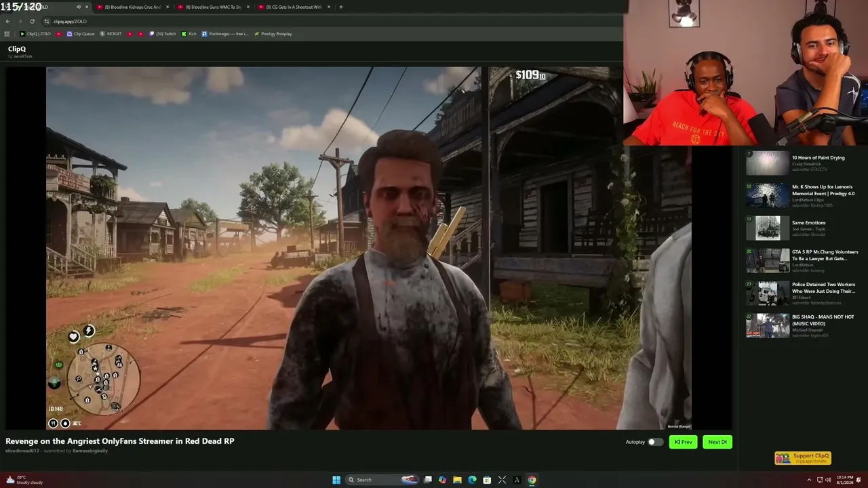
Task: Click the ClipQ logo heading
Action: click(x=17, y=49)
